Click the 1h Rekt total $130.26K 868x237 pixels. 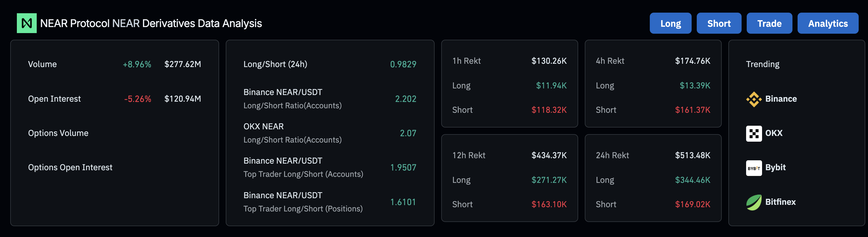(x=549, y=61)
